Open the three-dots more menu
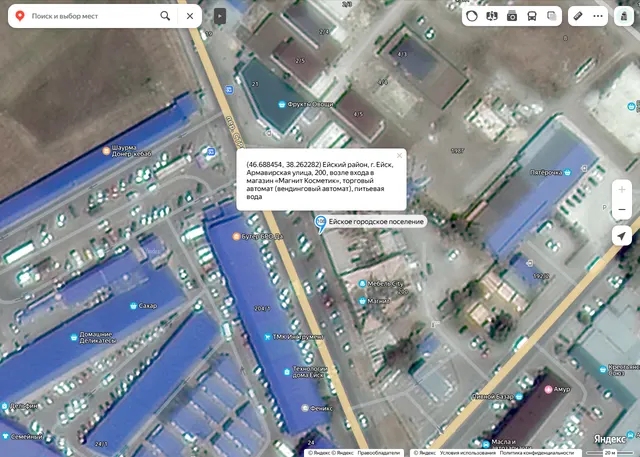 pyautogui.click(x=598, y=16)
